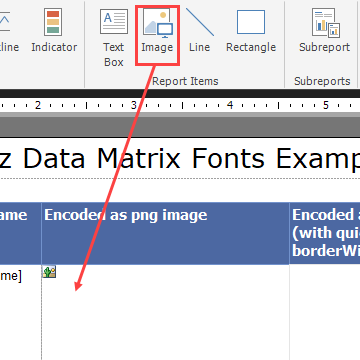Add a Subreport to the report
The height and width of the screenshot is (360, 360).
click(324, 30)
